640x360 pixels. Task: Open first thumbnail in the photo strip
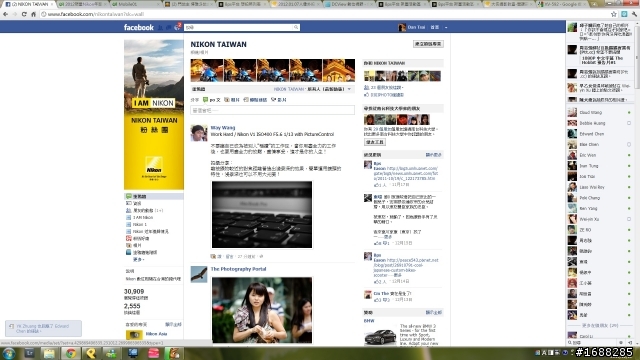[x=207, y=70]
